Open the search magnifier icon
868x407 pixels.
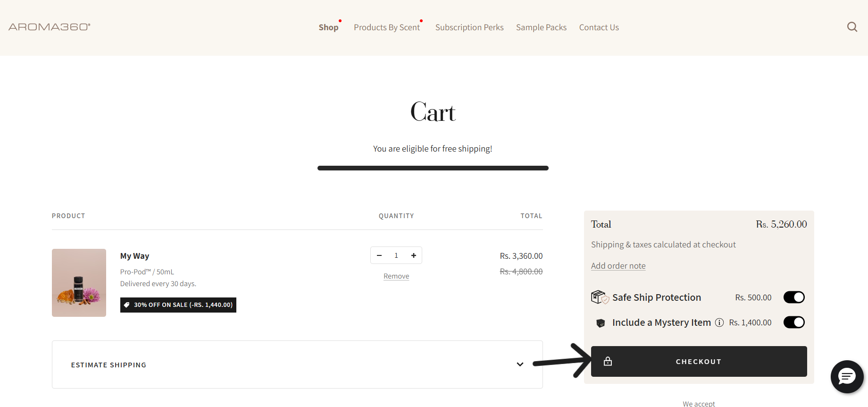pos(852,27)
